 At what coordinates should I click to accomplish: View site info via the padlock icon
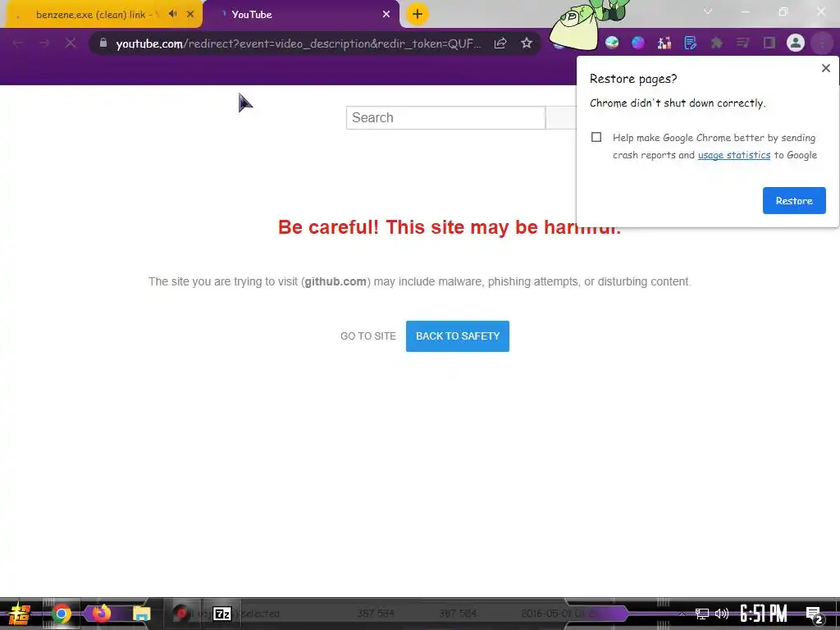[103, 43]
